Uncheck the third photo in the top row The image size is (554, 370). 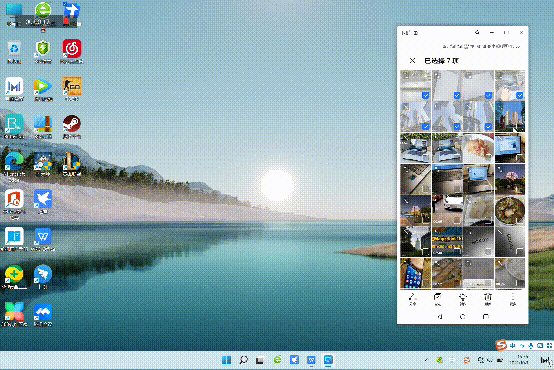point(488,96)
